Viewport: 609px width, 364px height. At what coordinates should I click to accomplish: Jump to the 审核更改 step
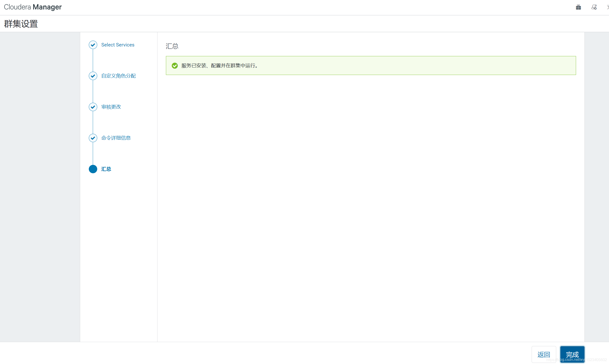coord(111,107)
